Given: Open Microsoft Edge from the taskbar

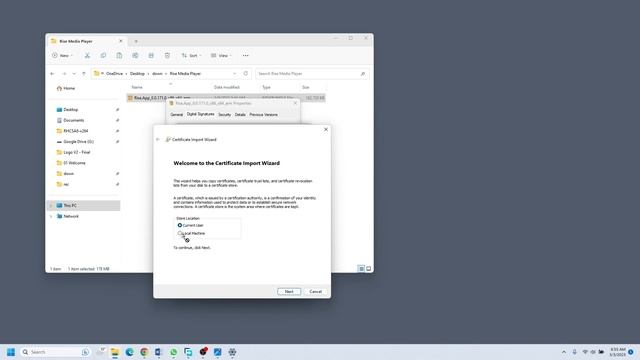Looking at the screenshot, I should coord(129,352).
